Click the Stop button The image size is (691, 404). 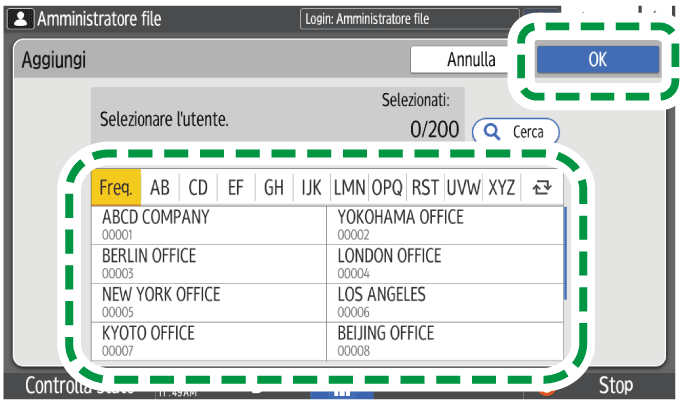pos(615,386)
